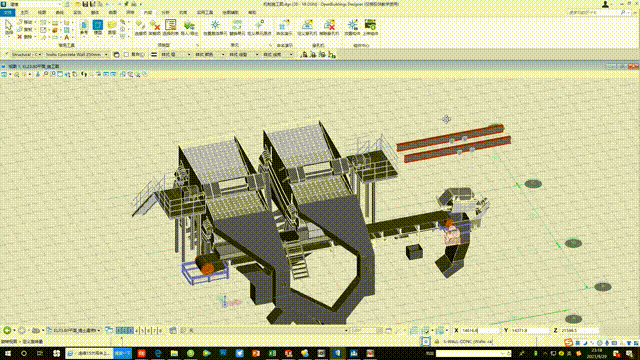This screenshot has width=640, height=360.
Task: Click the Windows Start button
Action: point(8,353)
